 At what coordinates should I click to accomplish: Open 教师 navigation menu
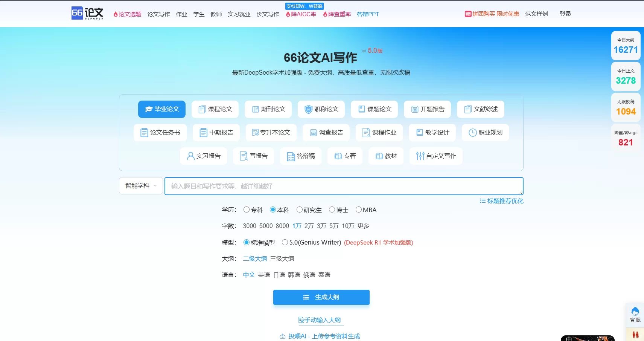216,14
